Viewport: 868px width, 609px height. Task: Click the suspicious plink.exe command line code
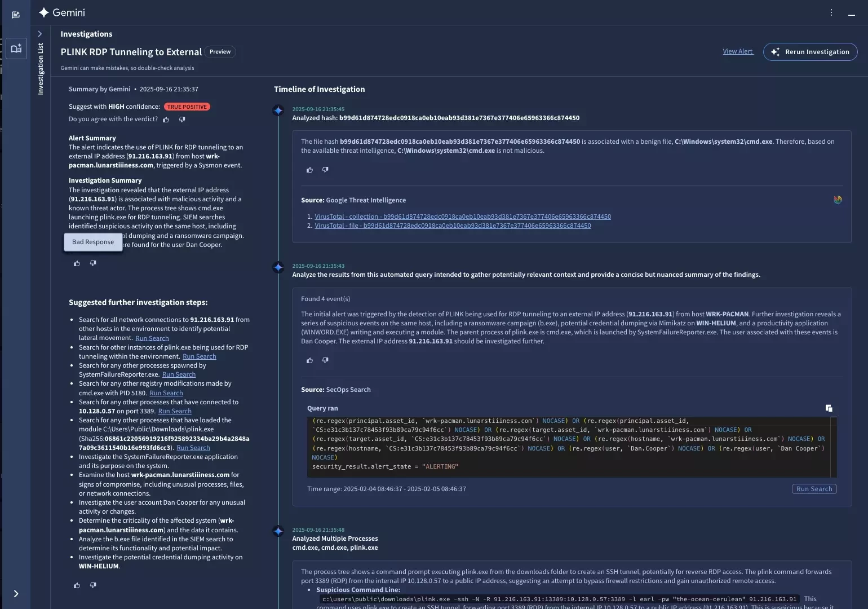(x=559, y=599)
